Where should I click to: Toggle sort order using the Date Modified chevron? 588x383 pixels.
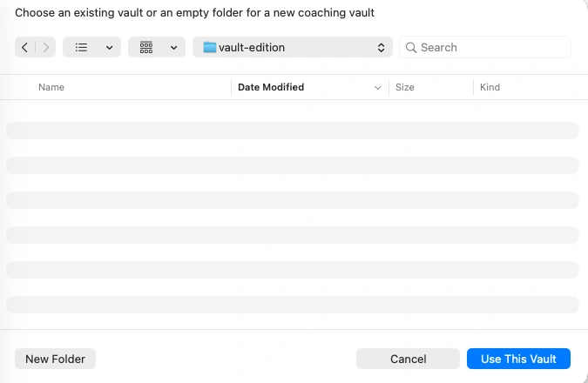pyautogui.click(x=378, y=87)
